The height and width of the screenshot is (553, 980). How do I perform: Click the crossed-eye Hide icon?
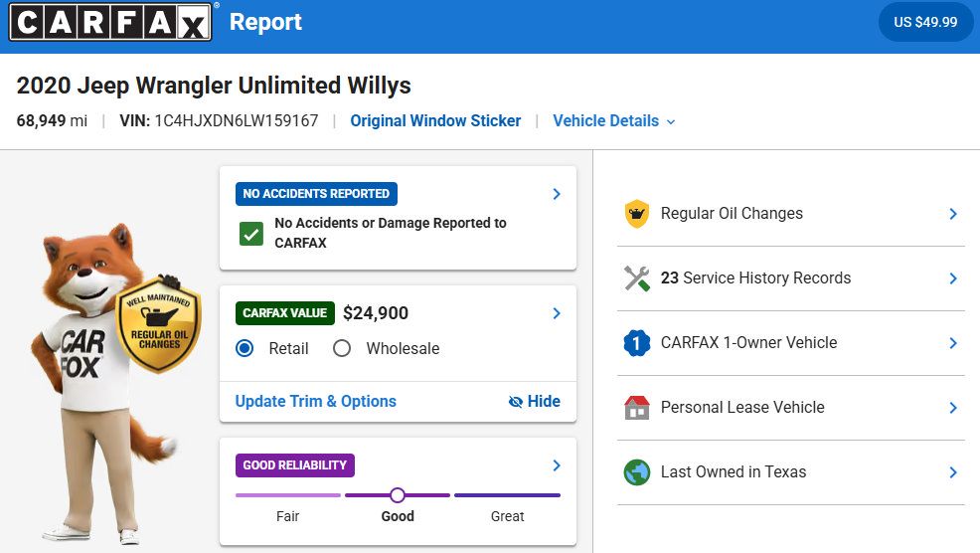point(516,402)
